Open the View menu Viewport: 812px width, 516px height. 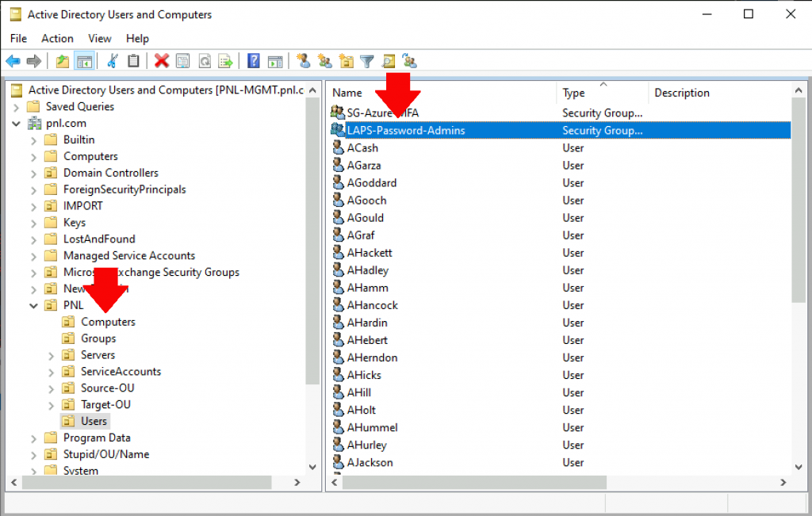coord(99,38)
